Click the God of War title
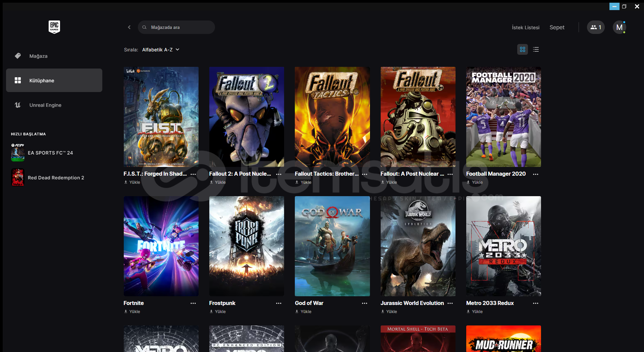The image size is (644, 352). [309, 303]
